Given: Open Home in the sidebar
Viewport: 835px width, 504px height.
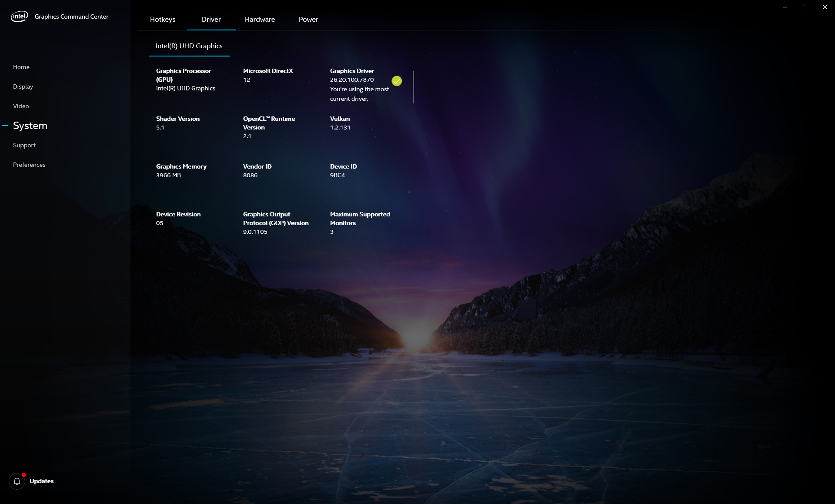Looking at the screenshot, I should click(21, 67).
